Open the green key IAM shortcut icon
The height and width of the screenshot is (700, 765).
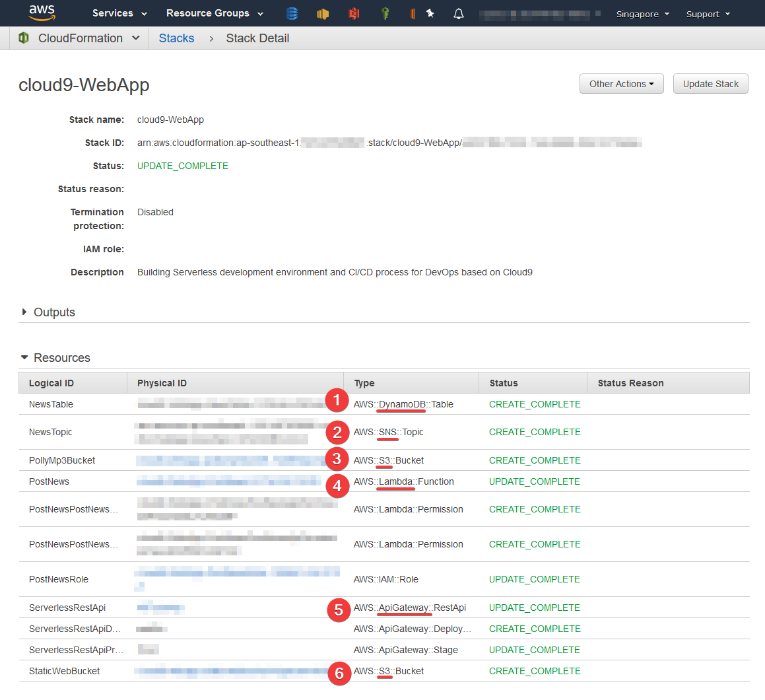coord(385,14)
